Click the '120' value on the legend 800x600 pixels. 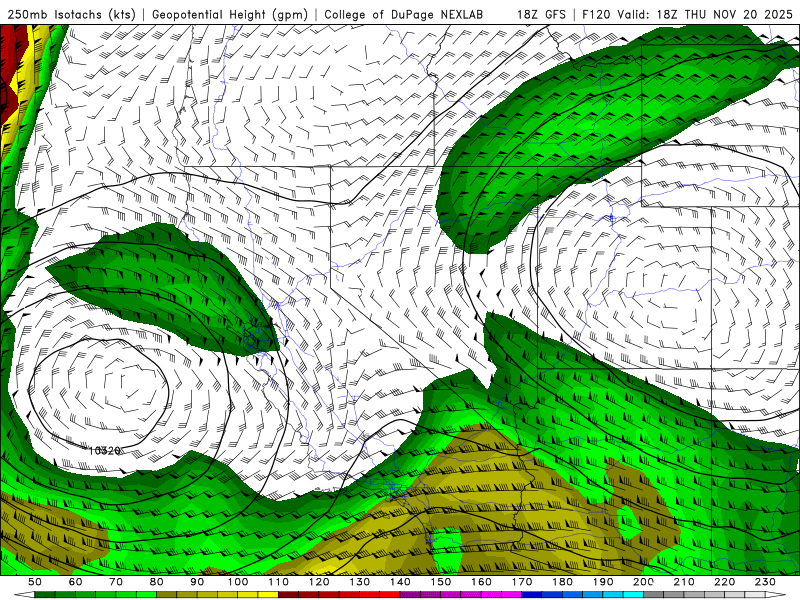(x=319, y=582)
